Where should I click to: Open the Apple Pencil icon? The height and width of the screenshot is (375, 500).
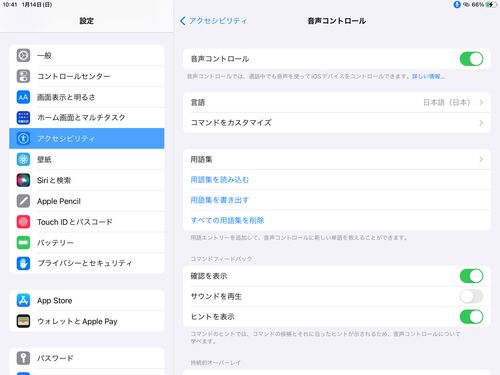tap(23, 201)
